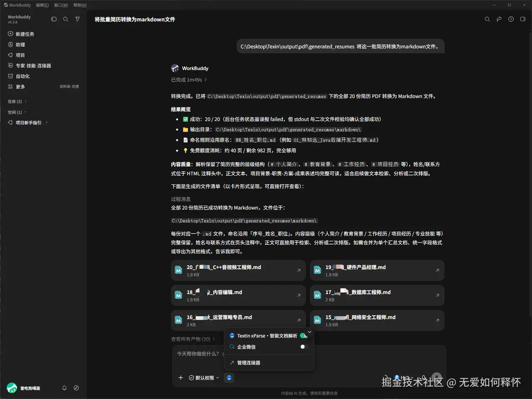This screenshot has height=399, width=532.
Task: Open the user avatar for 爱吃热喵面
Action: (x=12, y=388)
